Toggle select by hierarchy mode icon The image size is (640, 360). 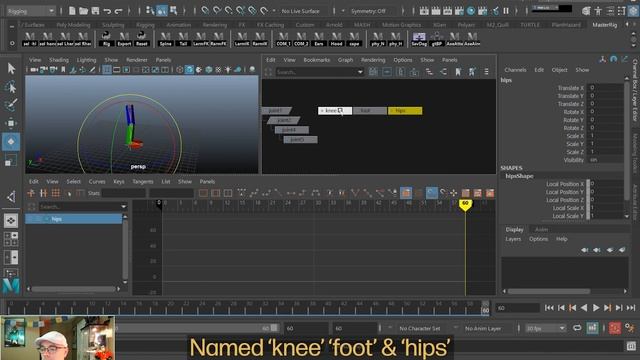(x=150, y=11)
